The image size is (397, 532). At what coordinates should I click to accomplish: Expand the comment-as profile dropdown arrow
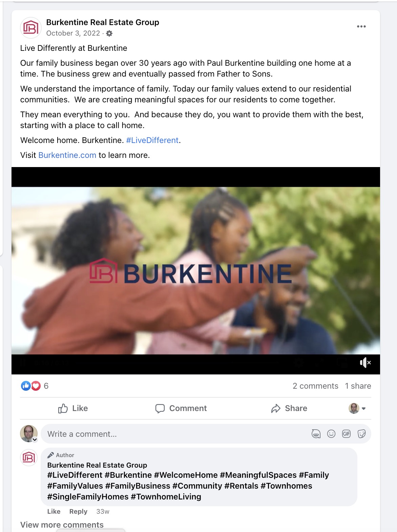363,409
